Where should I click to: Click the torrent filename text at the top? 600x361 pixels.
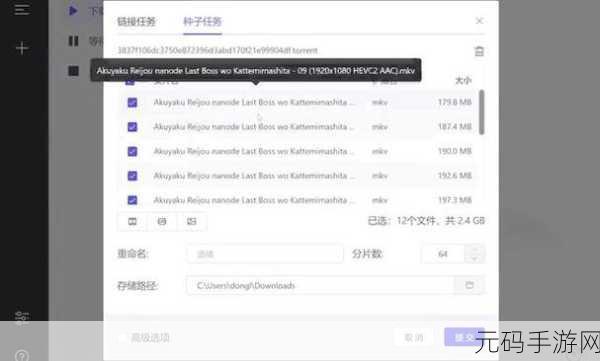pos(217,51)
